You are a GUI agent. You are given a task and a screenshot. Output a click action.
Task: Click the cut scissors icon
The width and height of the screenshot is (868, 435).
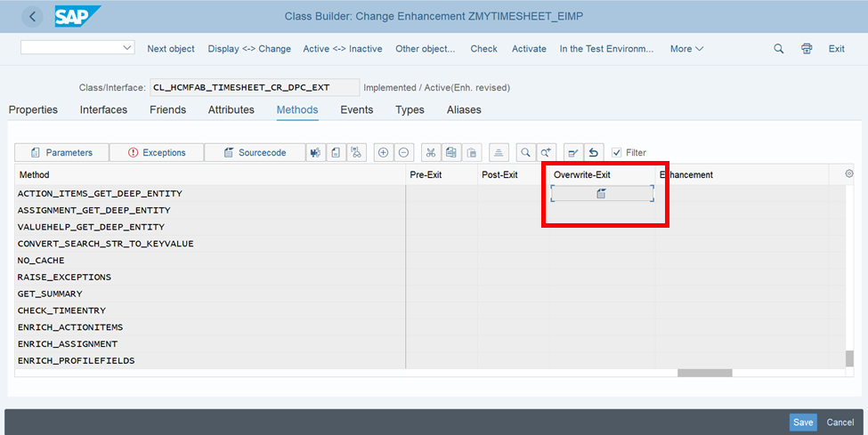click(x=431, y=153)
